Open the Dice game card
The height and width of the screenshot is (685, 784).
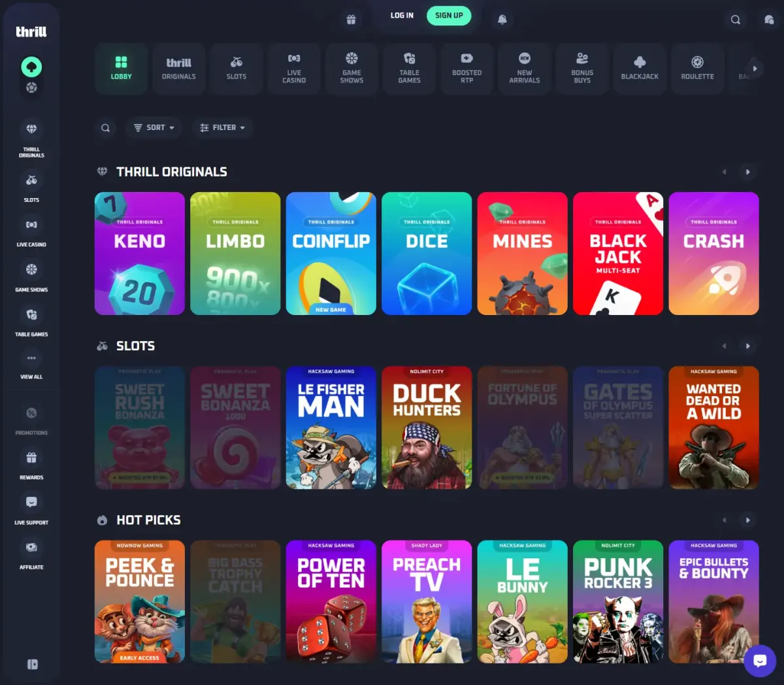[427, 254]
